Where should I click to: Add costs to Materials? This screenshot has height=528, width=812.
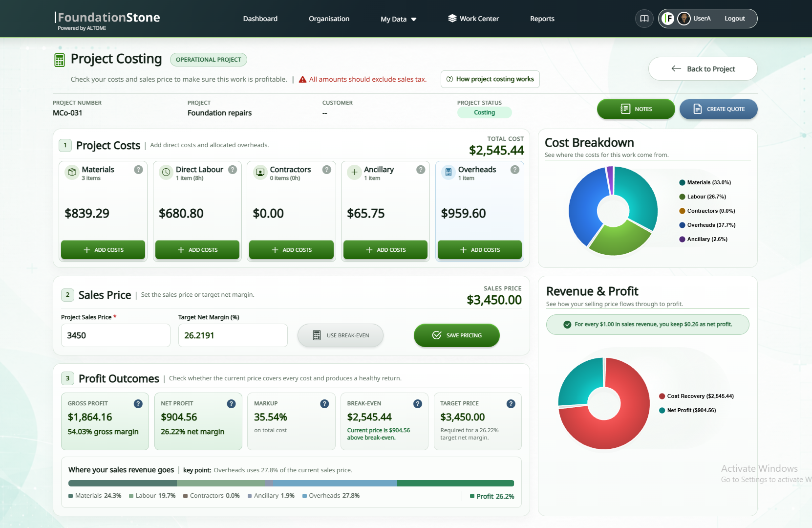[x=103, y=250]
